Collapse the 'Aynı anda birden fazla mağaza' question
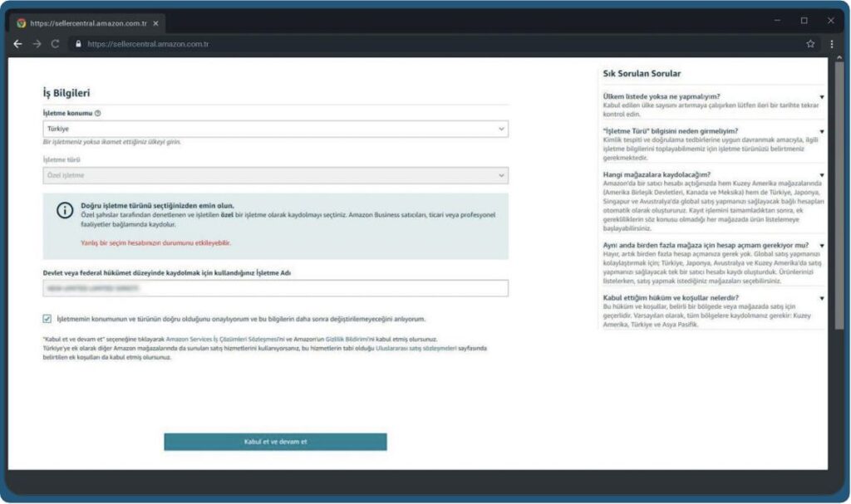851x504 pixels. [x=822, y=246]
